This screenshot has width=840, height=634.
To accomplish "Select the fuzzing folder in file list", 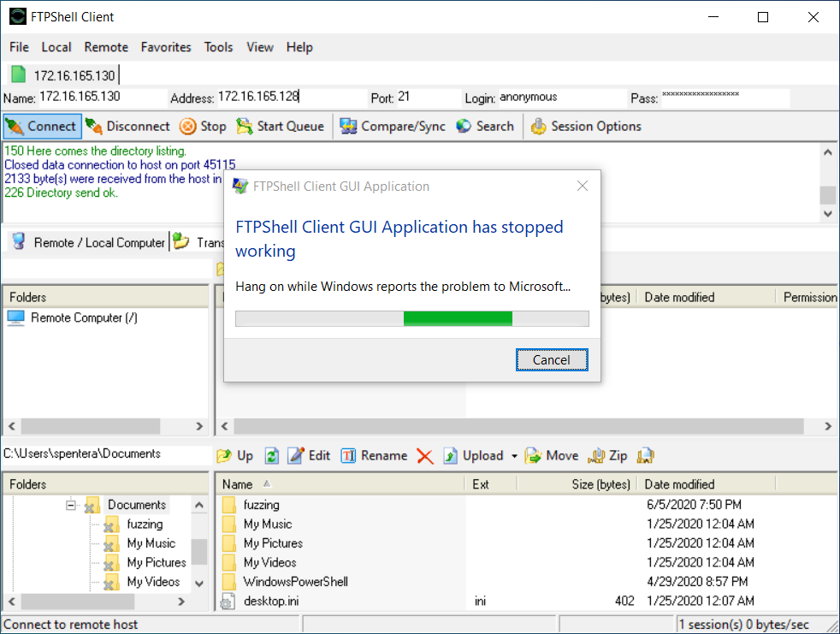I will coord(262,505).
